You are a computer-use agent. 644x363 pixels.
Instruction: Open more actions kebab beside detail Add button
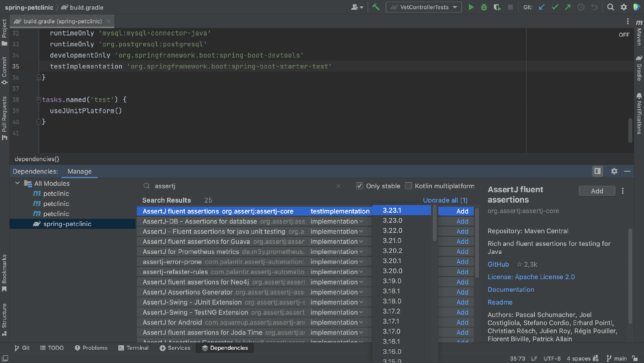coord(623,191)
